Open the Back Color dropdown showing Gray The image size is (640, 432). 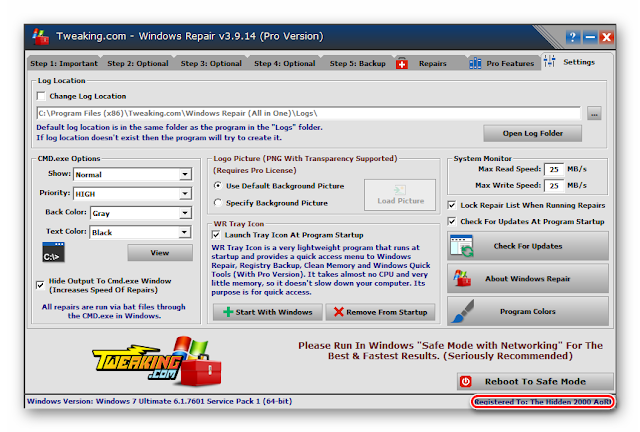click(141, 213)
